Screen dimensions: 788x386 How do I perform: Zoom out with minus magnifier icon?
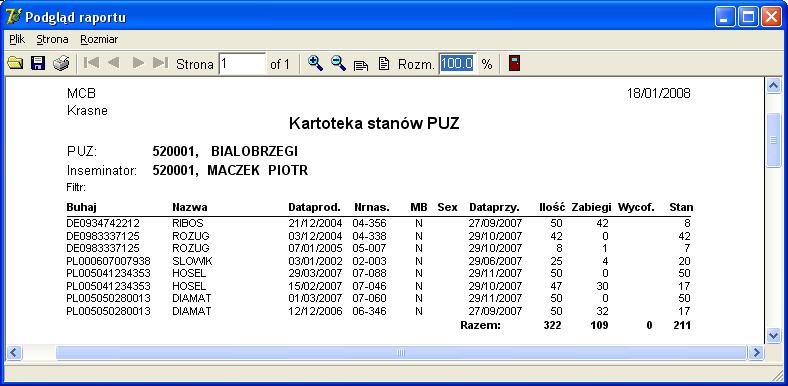tap(339, 63)
